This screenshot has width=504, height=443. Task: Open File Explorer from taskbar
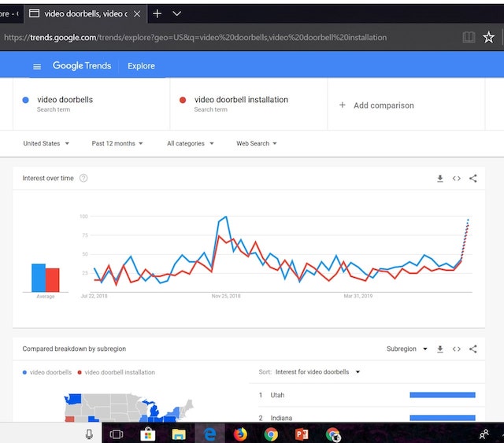tap(179, 434)
